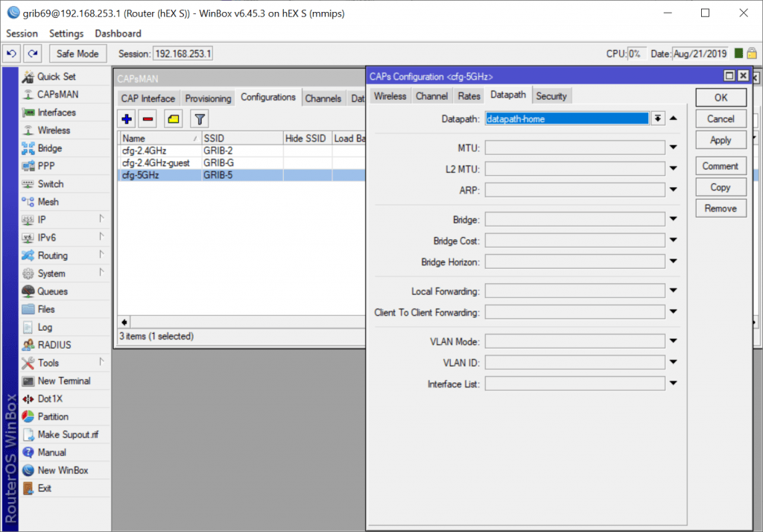Open Quick Set from sidebar
The width and height of the screenshot is (763, 532).
pos(56,77)
